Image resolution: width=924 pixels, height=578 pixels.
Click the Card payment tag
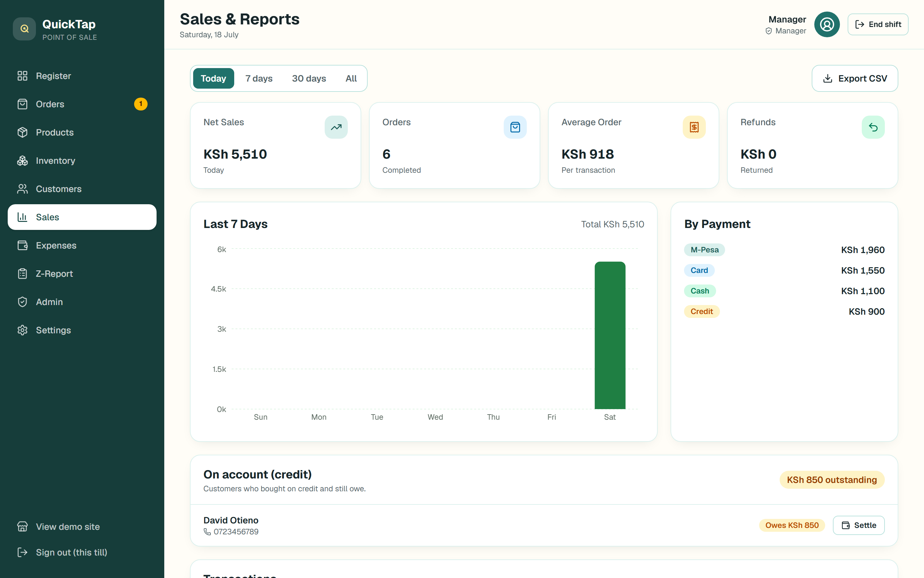pos(699,270)
